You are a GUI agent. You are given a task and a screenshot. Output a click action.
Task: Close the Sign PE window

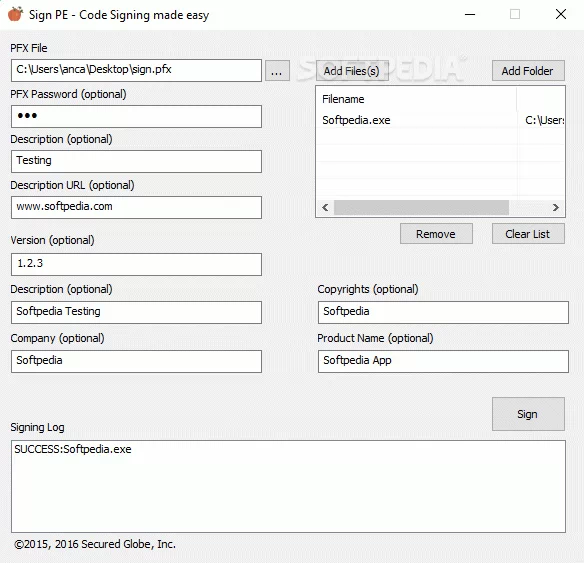coord(561,15)
